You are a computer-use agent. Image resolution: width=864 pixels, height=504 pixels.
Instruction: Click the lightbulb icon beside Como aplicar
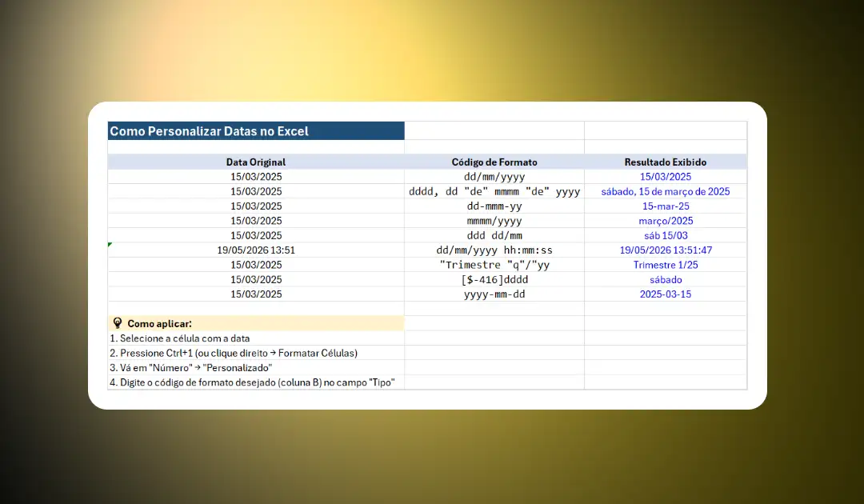(118, 322)
